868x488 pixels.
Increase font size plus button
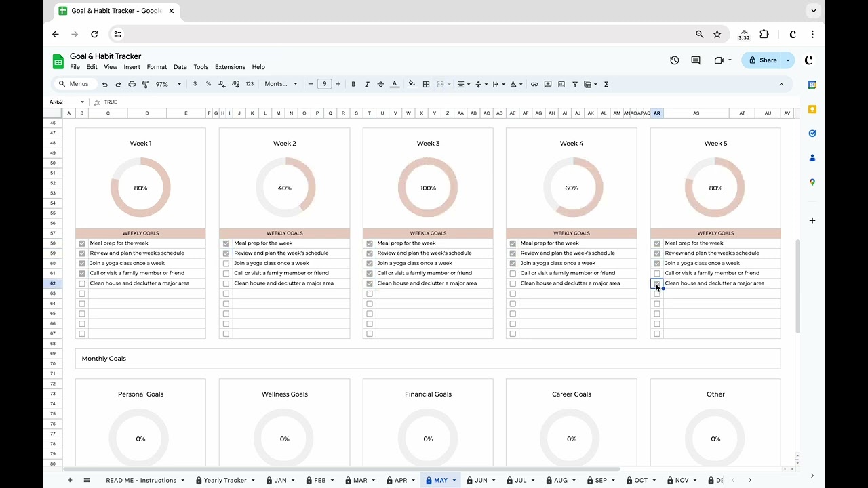point(338,84)
